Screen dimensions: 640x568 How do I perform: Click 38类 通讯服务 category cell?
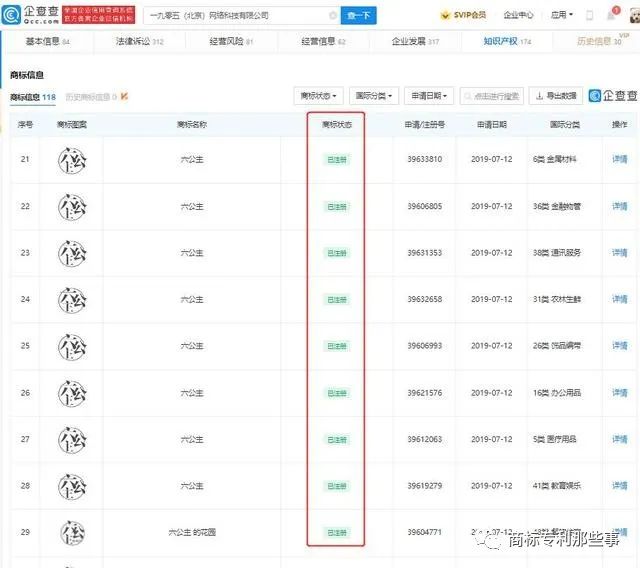557,253
